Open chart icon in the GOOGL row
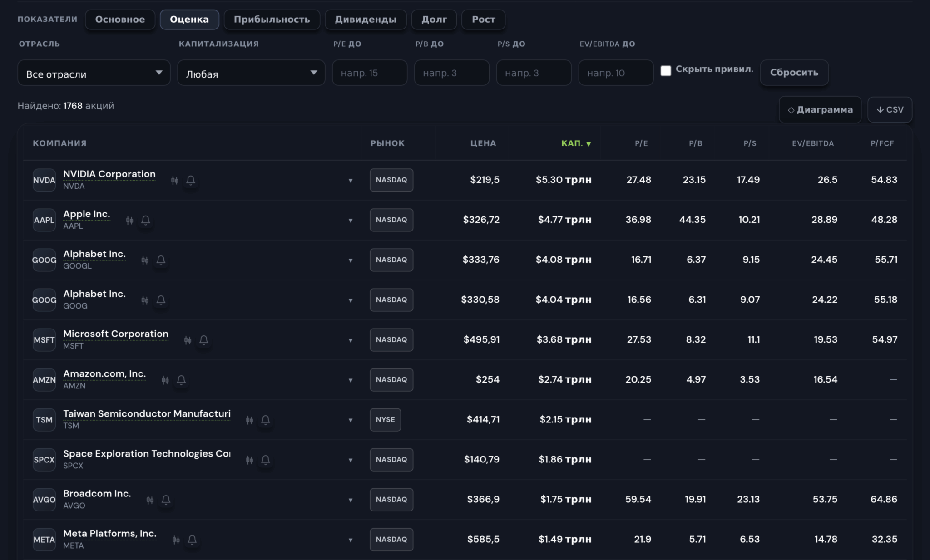Image resolution: width=930 pixels, height=560 pixels. pos(145,260)
